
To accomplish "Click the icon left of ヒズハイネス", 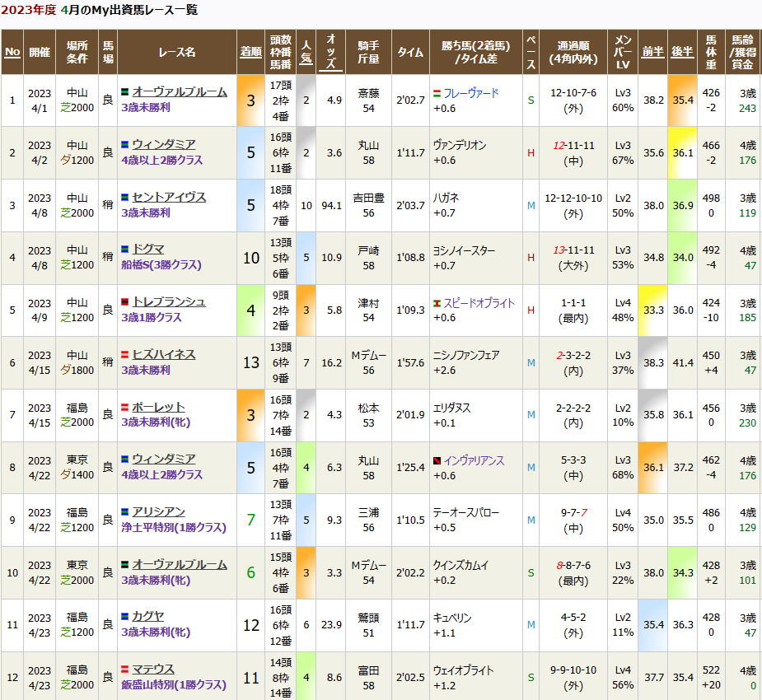I will pyautogui.click(x=124, y=355).
